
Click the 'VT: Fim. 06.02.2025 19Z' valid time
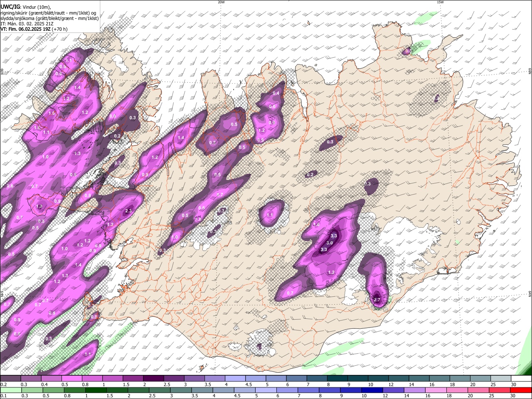point(25,30)
